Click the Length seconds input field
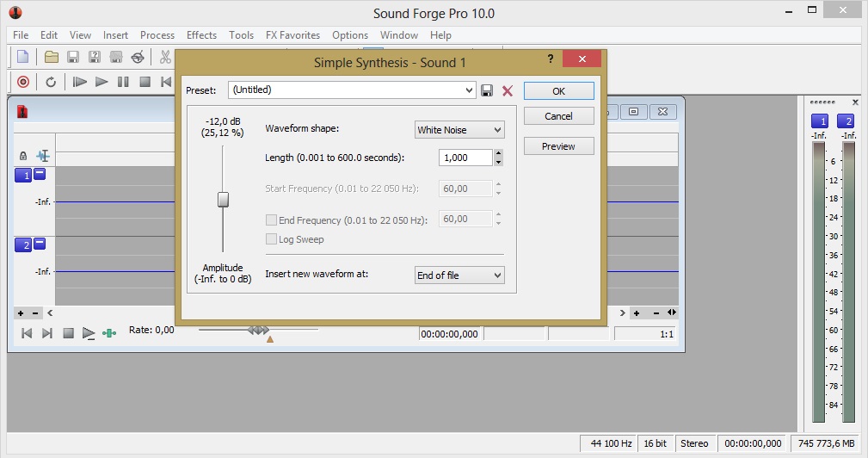Viewport: 868px width, 458px height. point(465,158)
